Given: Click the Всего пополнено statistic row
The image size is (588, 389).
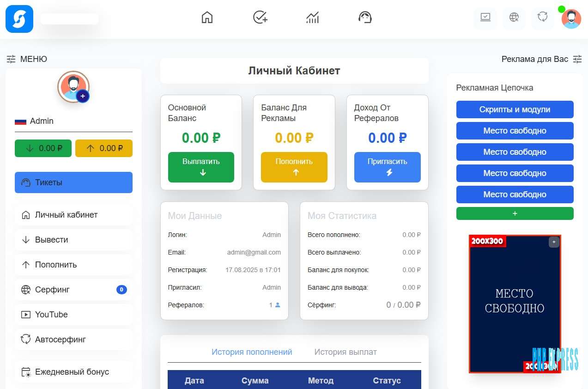Looking at the screenshot, I should (364, 235).
